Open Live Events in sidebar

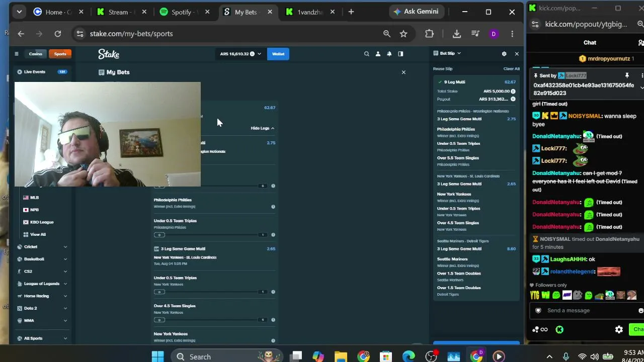[42, 72]
